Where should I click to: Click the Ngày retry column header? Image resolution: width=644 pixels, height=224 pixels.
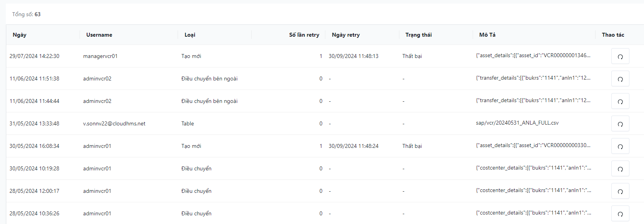346,35
